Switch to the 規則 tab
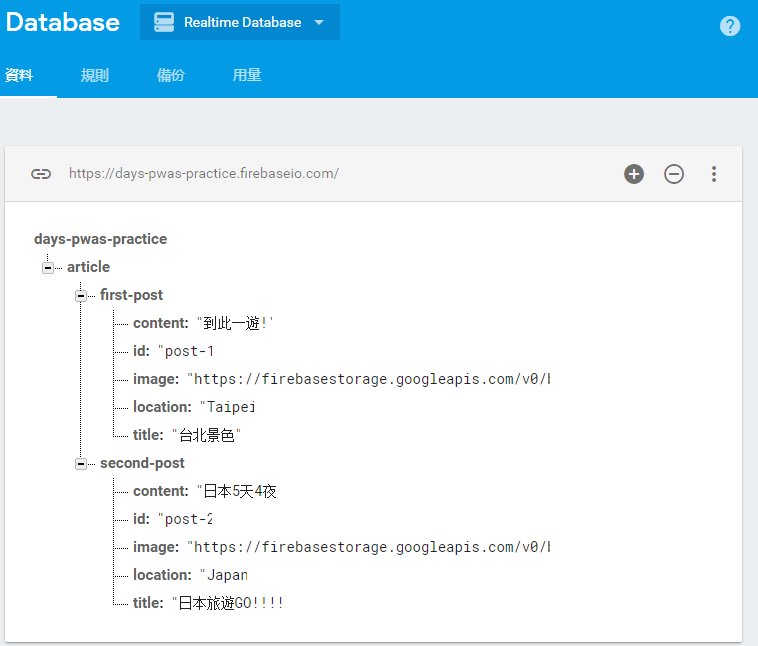This screenshot has width=758, height=646. pos(95,75)
